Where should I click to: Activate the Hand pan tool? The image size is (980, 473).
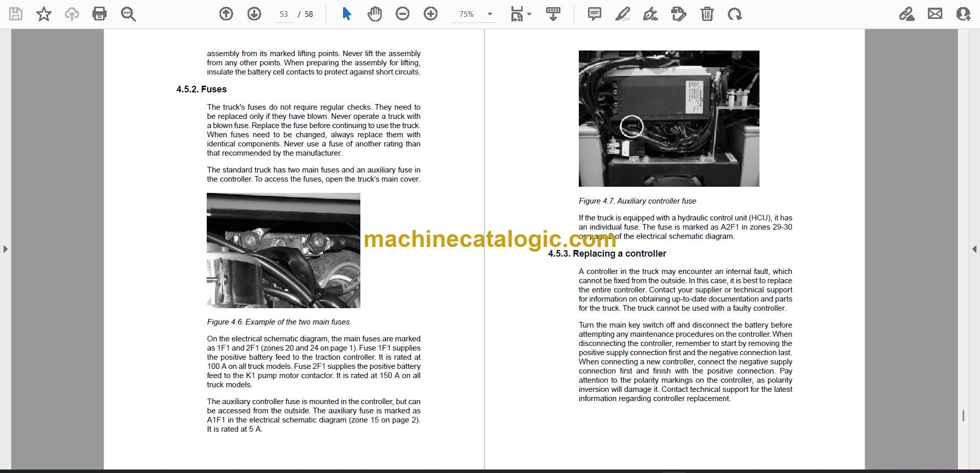click(375, 14)
